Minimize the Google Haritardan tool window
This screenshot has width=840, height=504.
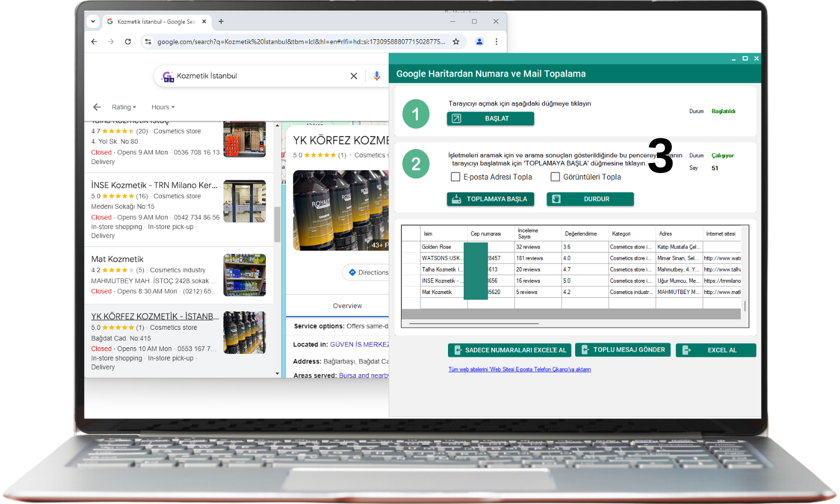pyautogui.click(x=734, y=59)
